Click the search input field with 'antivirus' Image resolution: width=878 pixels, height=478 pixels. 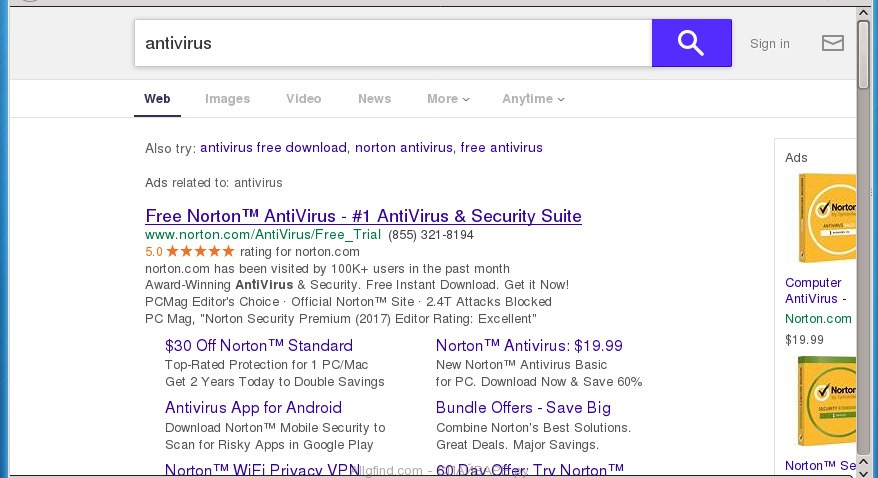tap(392, 43)
